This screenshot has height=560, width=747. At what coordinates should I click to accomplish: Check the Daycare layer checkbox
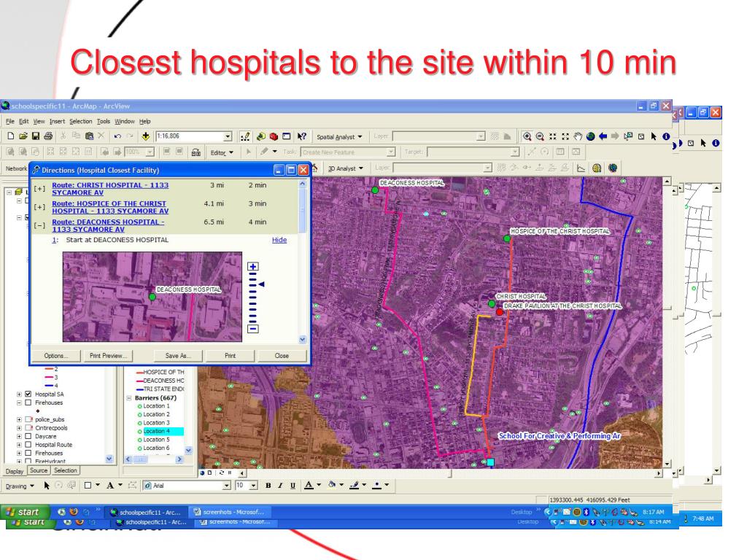[x=28, y=436]
